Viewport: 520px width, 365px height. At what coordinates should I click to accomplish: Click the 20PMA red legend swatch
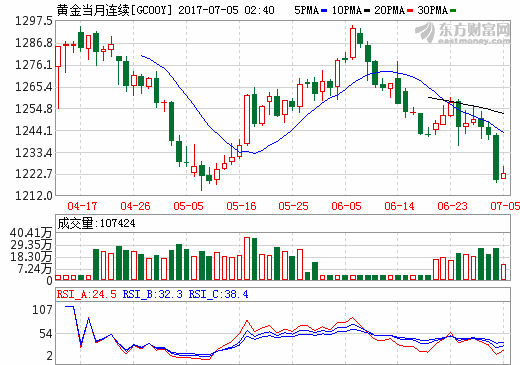[410, 11]
